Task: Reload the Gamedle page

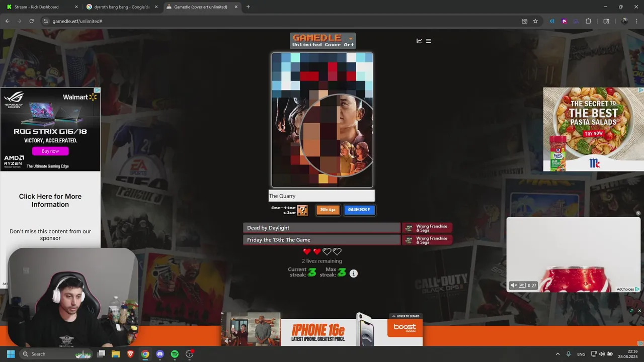Action: pos(31,21)
